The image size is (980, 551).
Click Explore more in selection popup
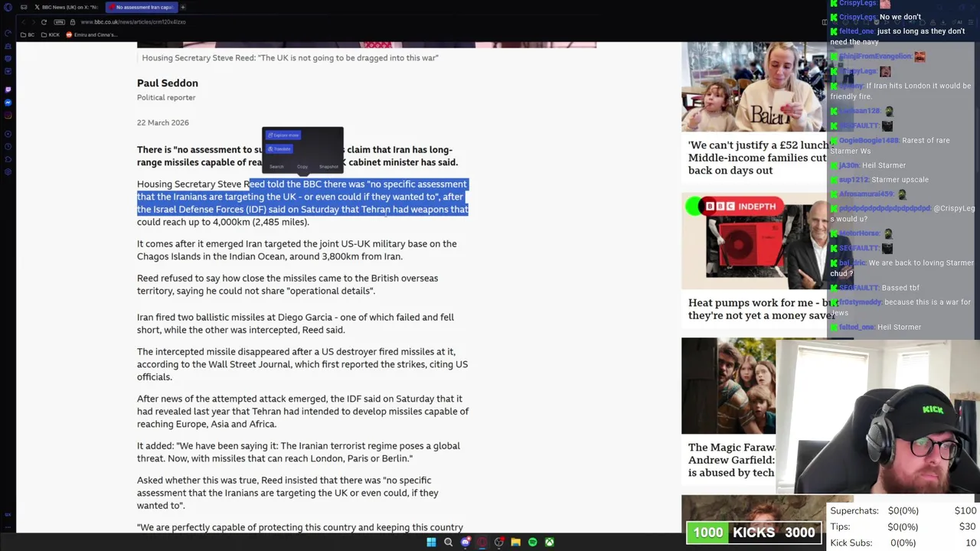[283, 135]
